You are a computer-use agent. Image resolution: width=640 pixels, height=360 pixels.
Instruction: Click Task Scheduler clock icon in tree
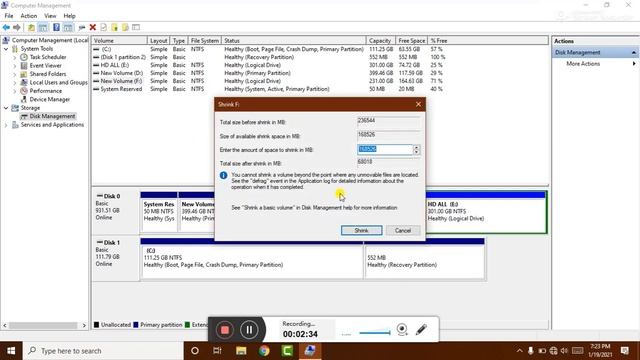click(24, 57)
